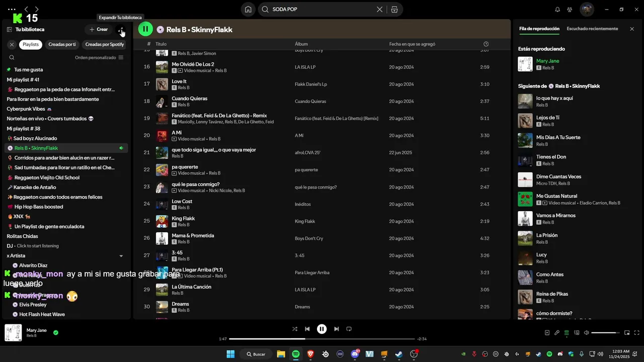This screenshot has width=644, height=362.
Task: Sort by Fecha en que se agregó
Action: [412, 44]
